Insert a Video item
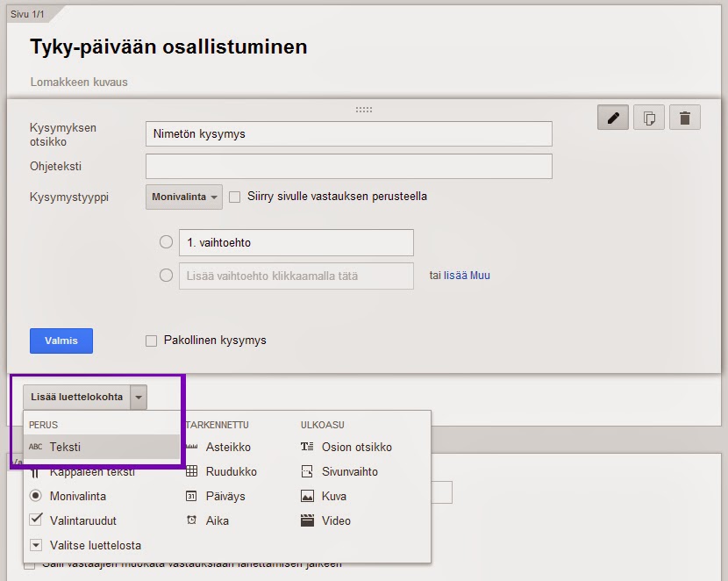The width and height of the screenshot is (728, 581). click(335, 520)
